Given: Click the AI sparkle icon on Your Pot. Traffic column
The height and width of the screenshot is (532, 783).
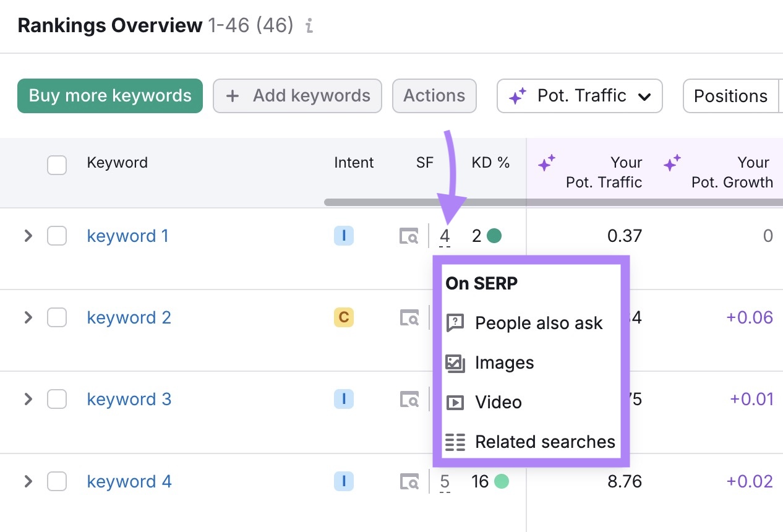Looking at the screenshot, I should pos(547,165).
